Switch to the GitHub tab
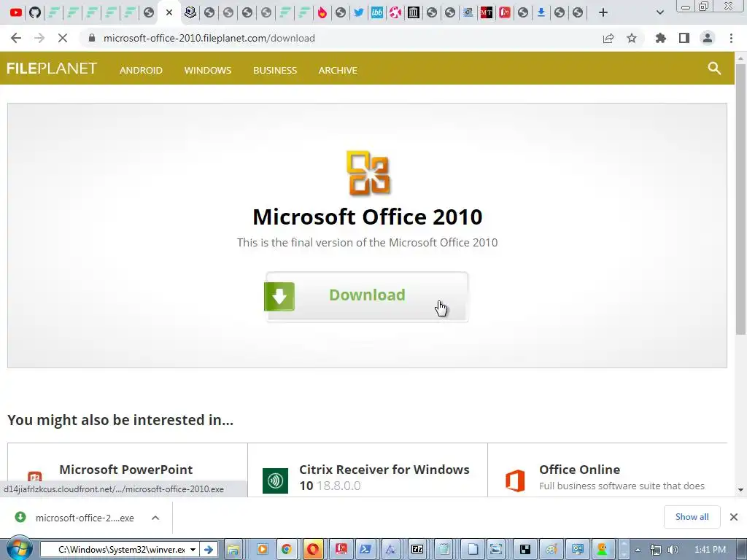The width and height of the screenshot is (747, 560). tap(35, 12)
